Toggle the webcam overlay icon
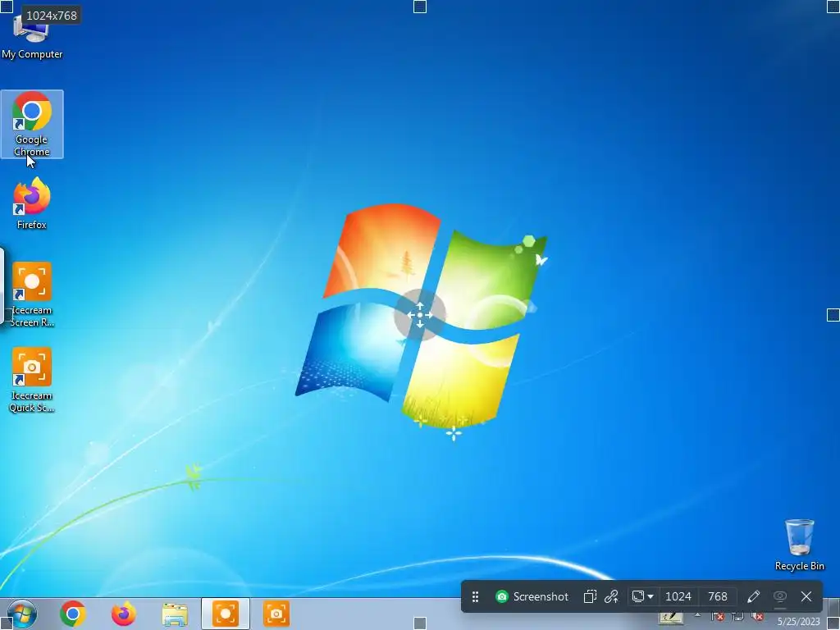 coord(780,596)
